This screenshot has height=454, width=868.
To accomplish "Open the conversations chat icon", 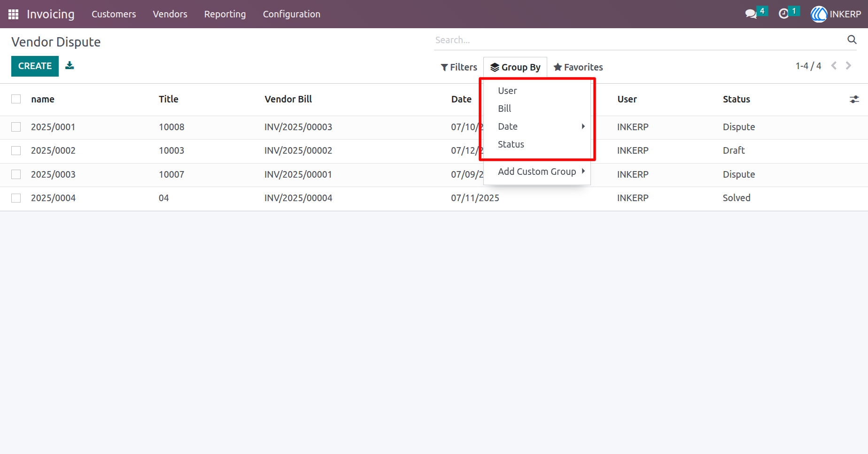I will [751, 14].
